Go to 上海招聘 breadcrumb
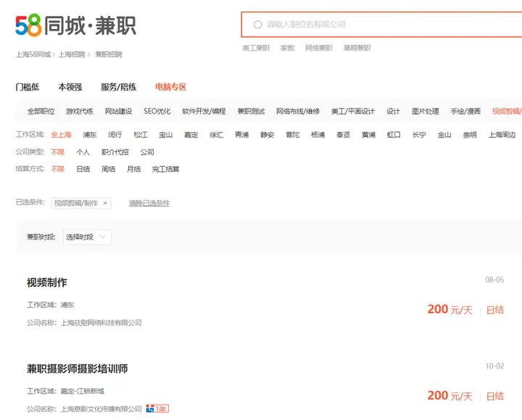 pyautogui.click(x=72, y=54)
